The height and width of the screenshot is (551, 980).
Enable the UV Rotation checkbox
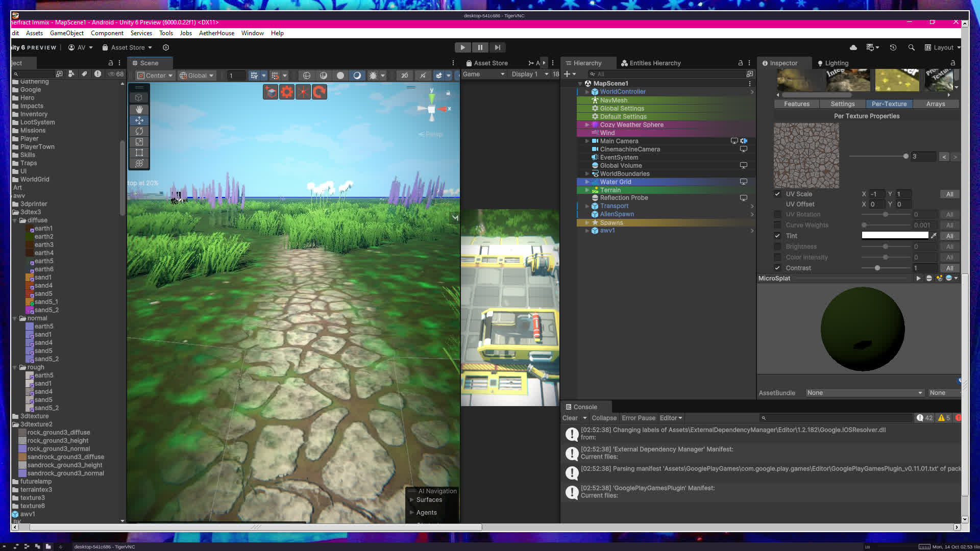[777, 215]
